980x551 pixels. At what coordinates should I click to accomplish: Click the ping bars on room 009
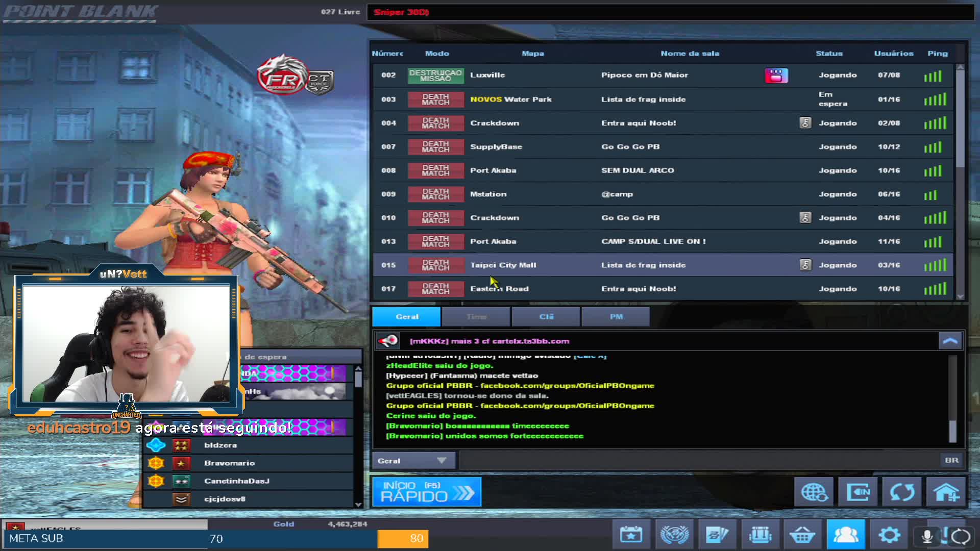tap(930, 194)
